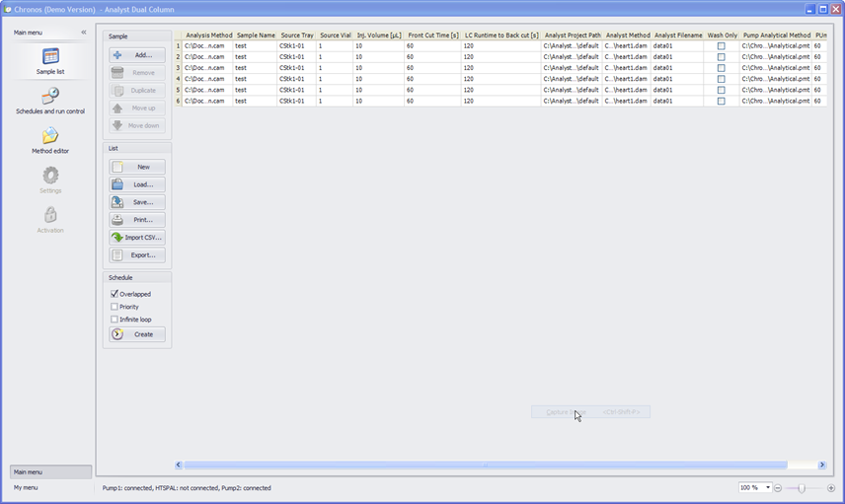Click the Inj. Volume column header
The width and height of the screenshot is (845, 504).
[x=379, y=35]
